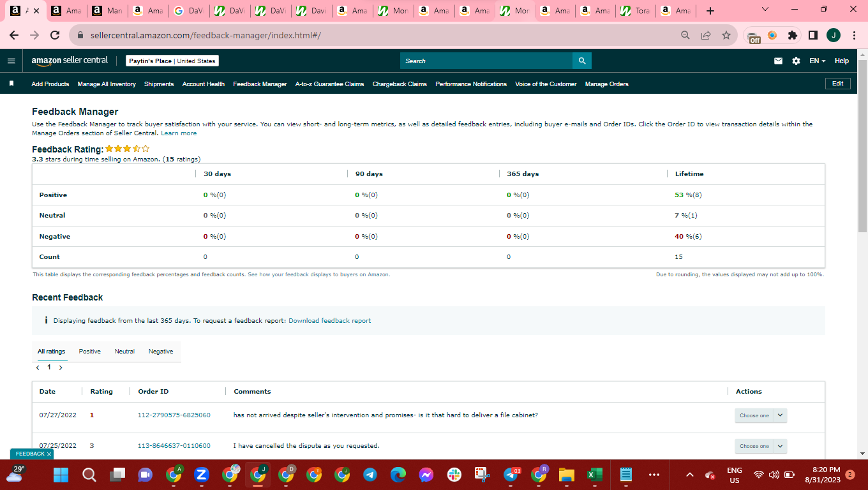868x490 pixels.
Task: Click the zoom magnifier icon in the address bar
Action: [x=685, y=35]
